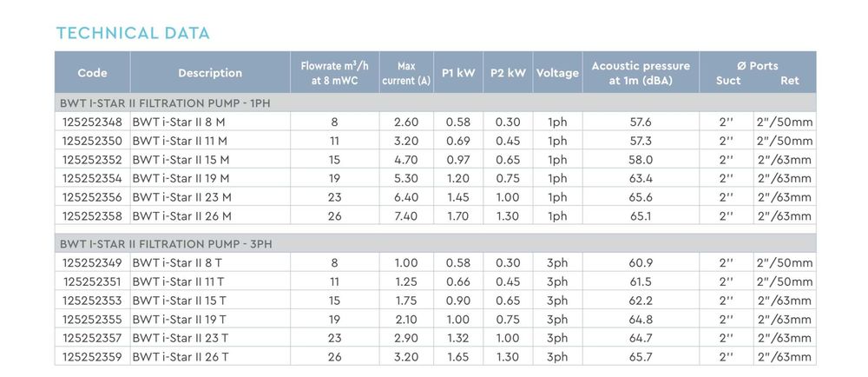Select the 3PH filtration pump section row
The width and height of the screenshot is (868, 377).
(x=165, y=244)
